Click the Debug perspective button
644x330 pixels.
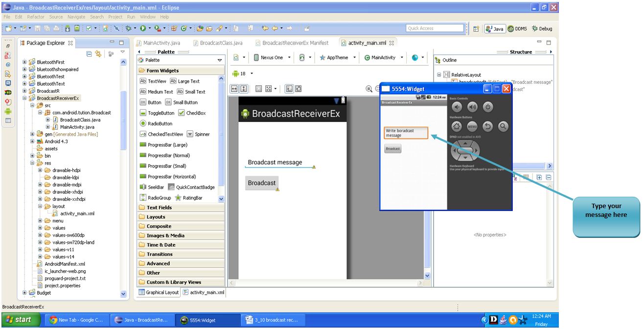[542, 28]
